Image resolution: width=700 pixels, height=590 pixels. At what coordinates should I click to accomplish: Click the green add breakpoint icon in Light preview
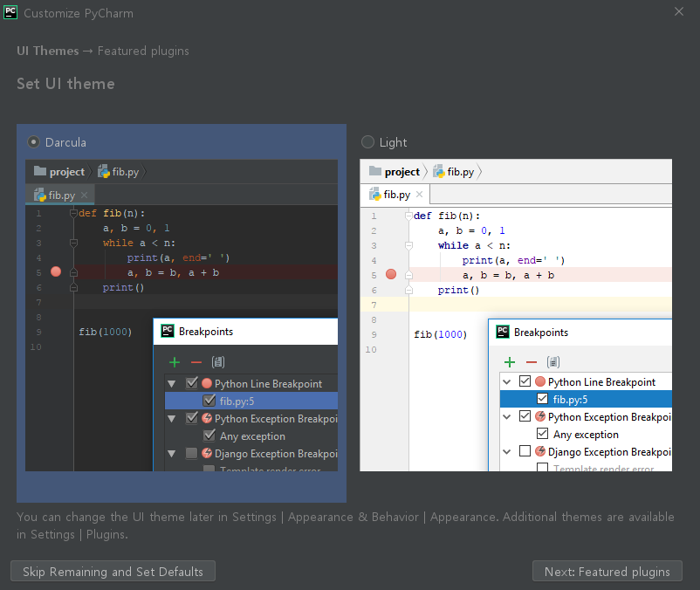pos(510,362)
